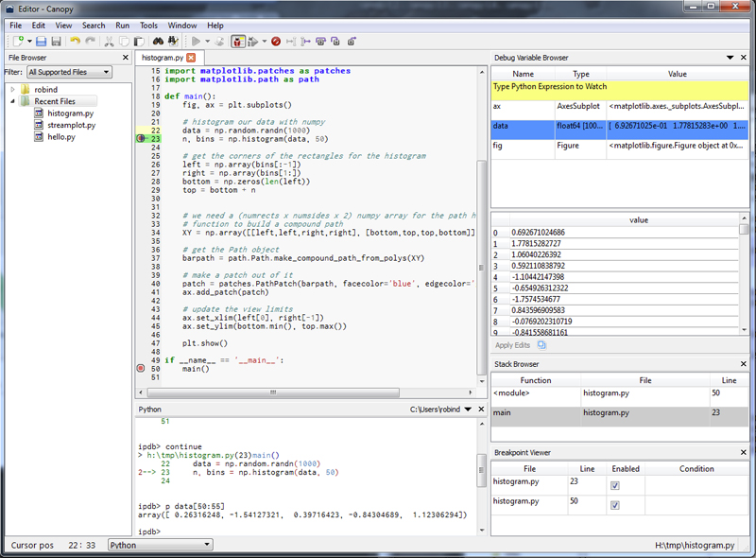Select the ax variable row
Screen dimensions: 756x558
[x=620, y=110]
